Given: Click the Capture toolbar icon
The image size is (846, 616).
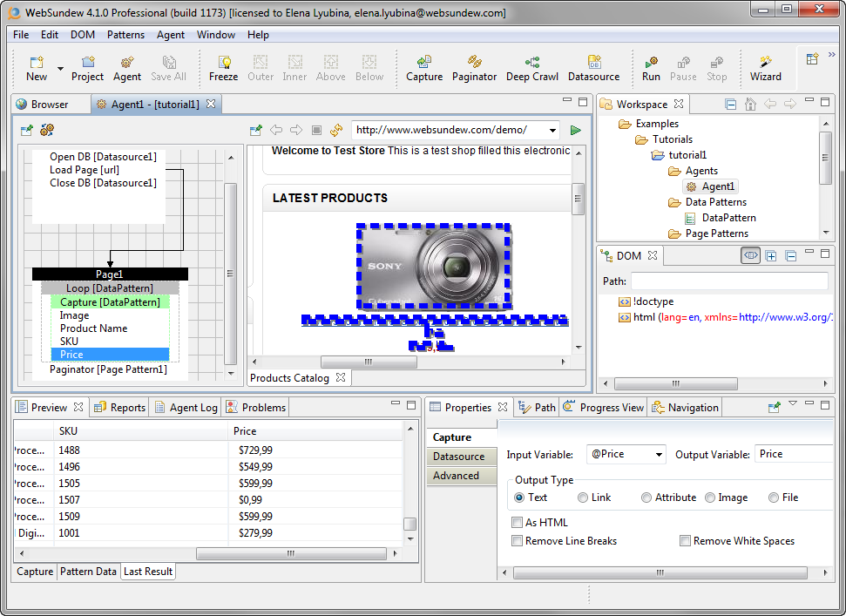Looking at the screenshot, I should [424, 63].
